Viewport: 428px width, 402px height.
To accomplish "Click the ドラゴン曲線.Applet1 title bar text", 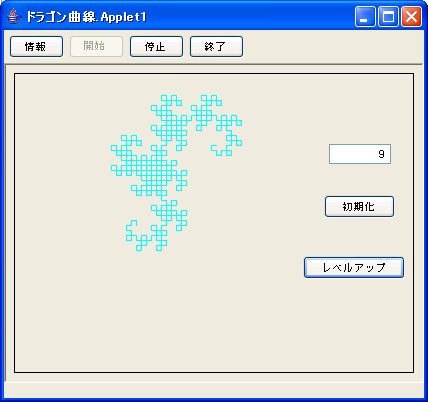I will [x=86, y=17].
